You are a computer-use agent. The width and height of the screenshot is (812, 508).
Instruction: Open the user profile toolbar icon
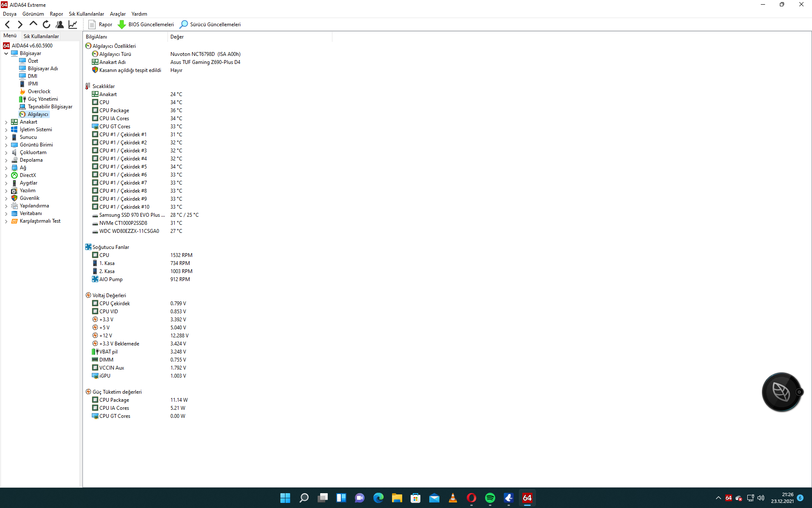pyautogui.click(x=60, y=25)
